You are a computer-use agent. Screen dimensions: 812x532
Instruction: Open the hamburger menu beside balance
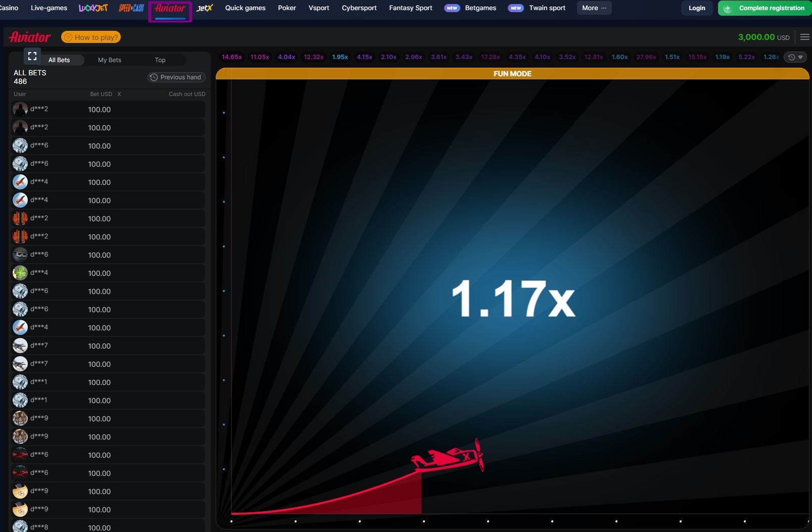coord(804,37)
